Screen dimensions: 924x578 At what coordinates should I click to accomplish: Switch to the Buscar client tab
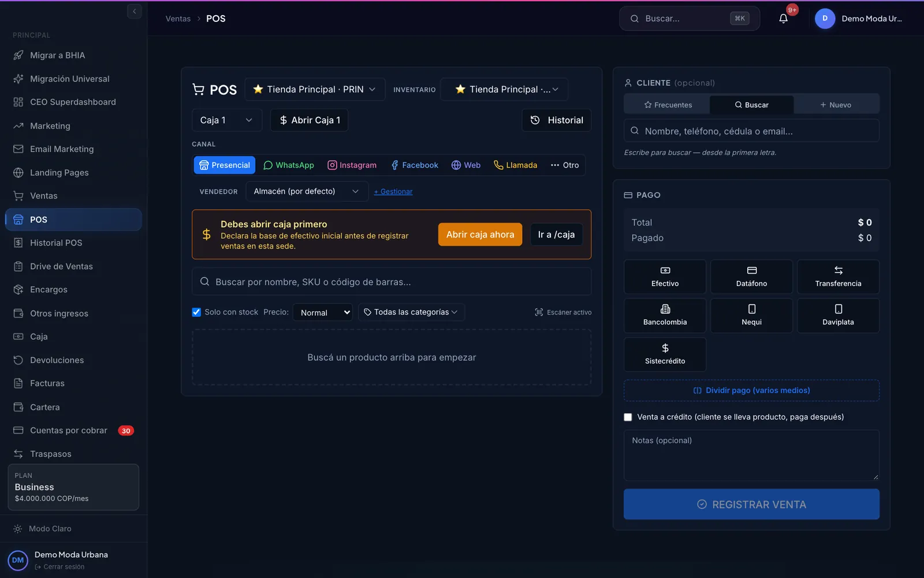coord(751,105)
